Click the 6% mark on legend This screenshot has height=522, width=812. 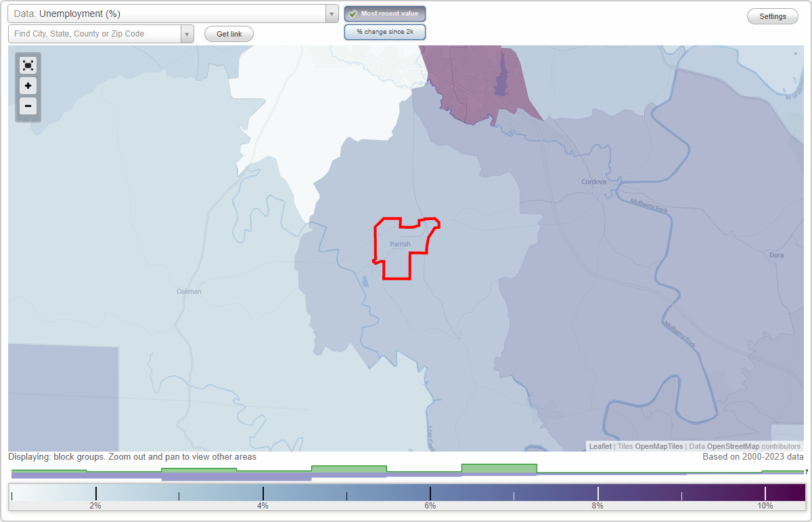(x=430, y=505)
